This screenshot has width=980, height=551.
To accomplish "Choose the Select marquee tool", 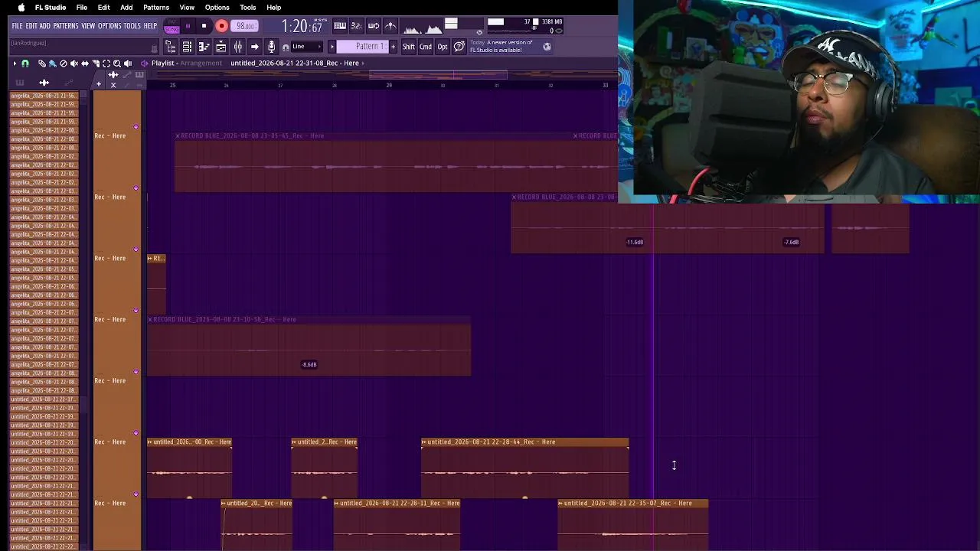I will pyautogui.click(x=106, y=64).
